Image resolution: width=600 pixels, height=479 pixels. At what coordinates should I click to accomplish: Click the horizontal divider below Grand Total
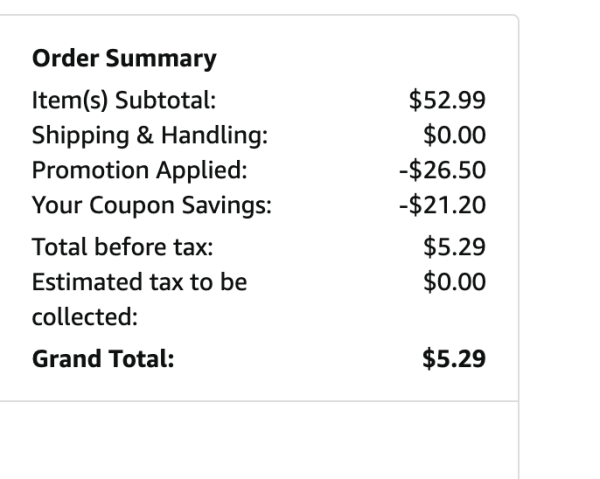[x=259, y=401]
